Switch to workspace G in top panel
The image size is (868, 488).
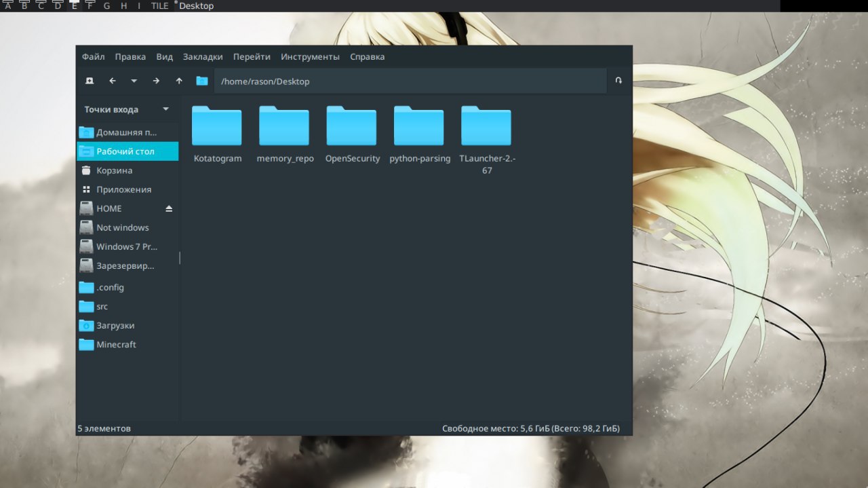tap(106, 5)
